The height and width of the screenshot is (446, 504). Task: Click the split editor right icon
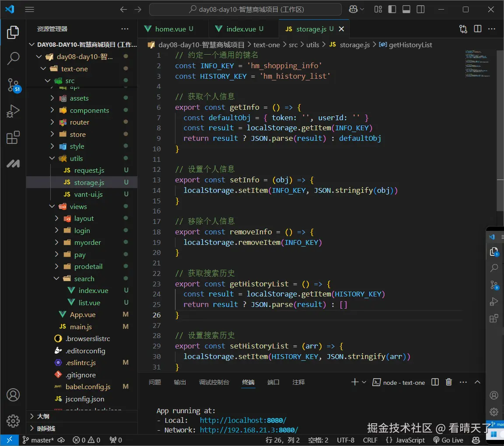coord(478,29)
